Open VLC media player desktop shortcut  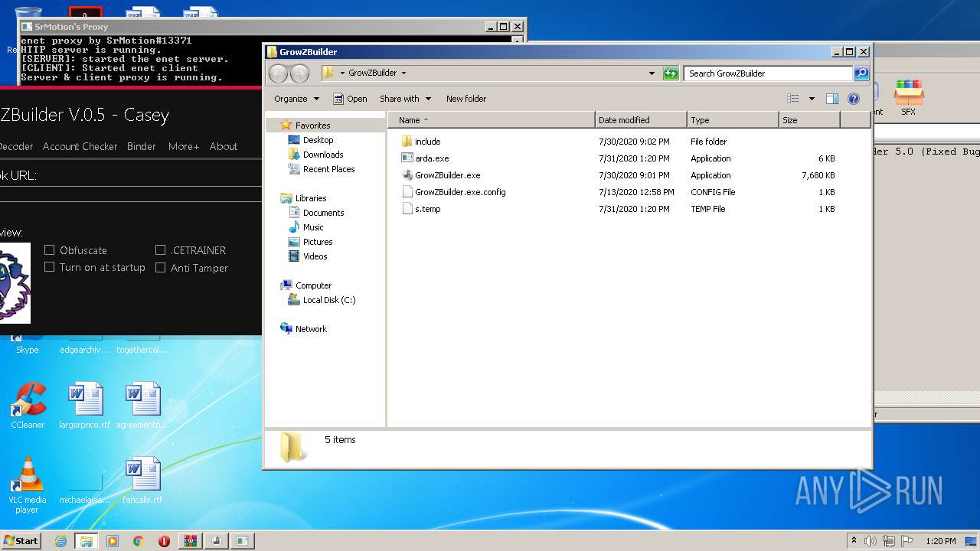coord(28,485)
